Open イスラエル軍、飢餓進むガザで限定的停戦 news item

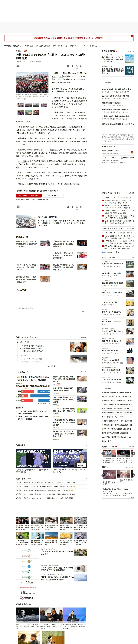(x=49, y=494)
